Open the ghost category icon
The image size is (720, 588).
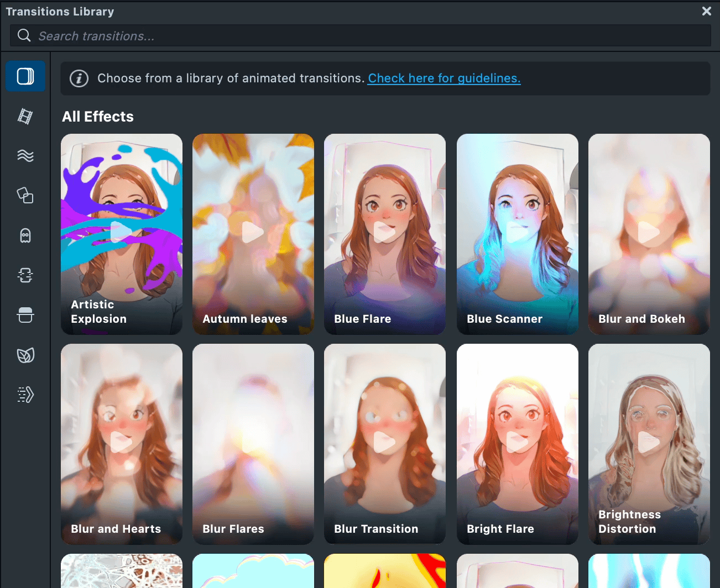[25, 235]
